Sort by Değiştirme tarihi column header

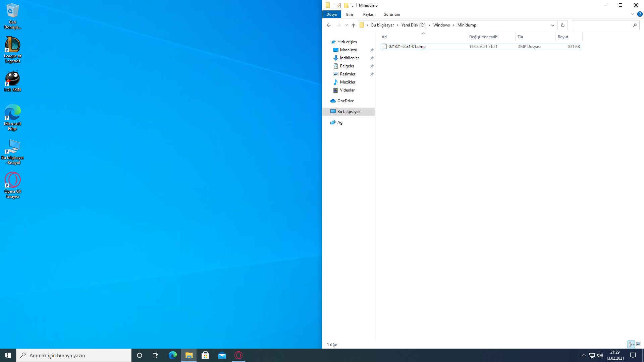coord(484,37)
